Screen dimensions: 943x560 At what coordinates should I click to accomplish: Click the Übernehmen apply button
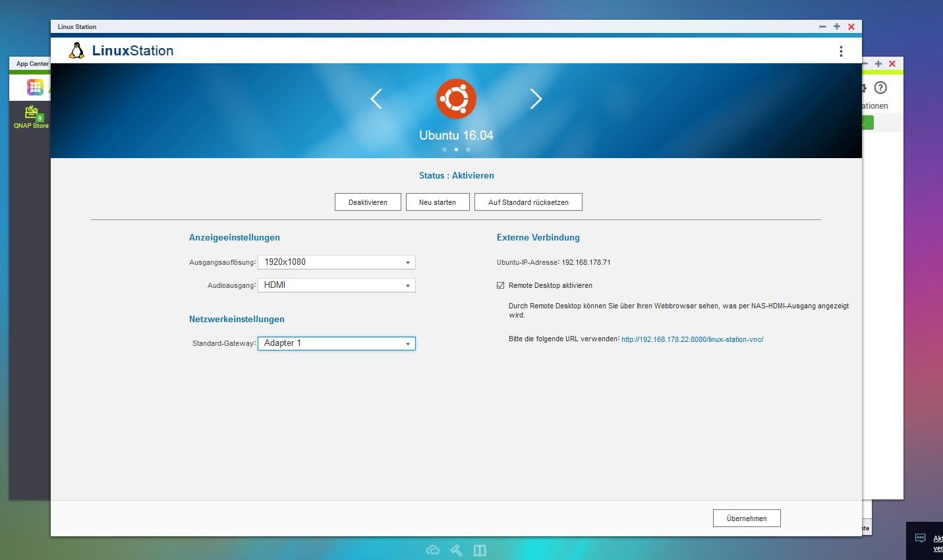pos(747,518)
